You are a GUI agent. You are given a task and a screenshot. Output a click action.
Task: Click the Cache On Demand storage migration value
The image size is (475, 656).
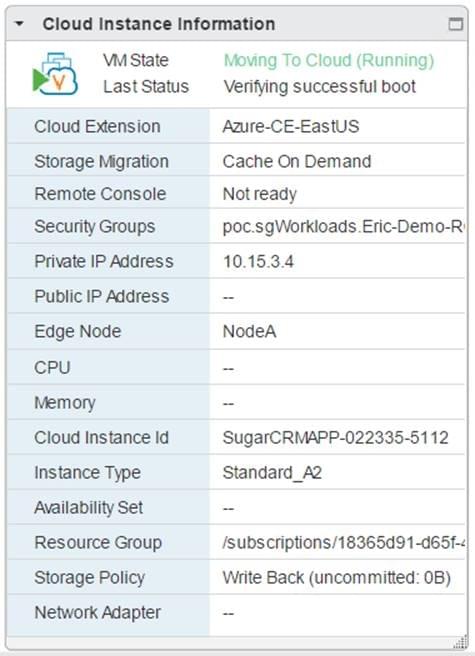297,161
